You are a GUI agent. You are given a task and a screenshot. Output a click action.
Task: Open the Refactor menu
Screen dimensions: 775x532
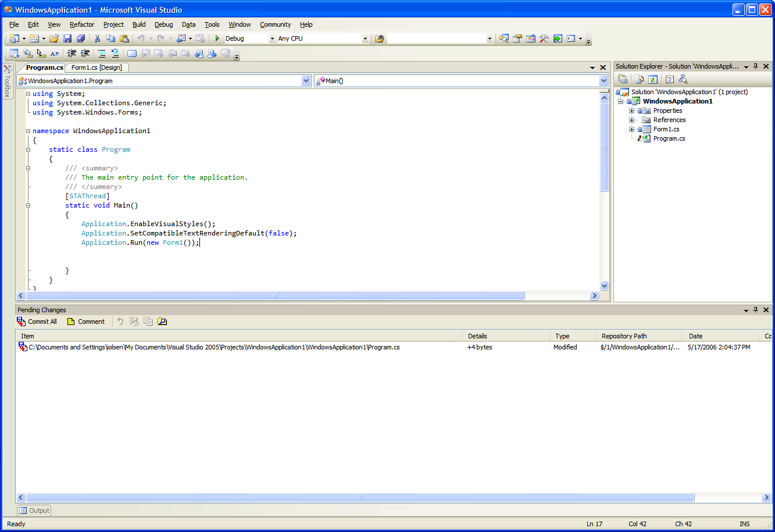82,24
